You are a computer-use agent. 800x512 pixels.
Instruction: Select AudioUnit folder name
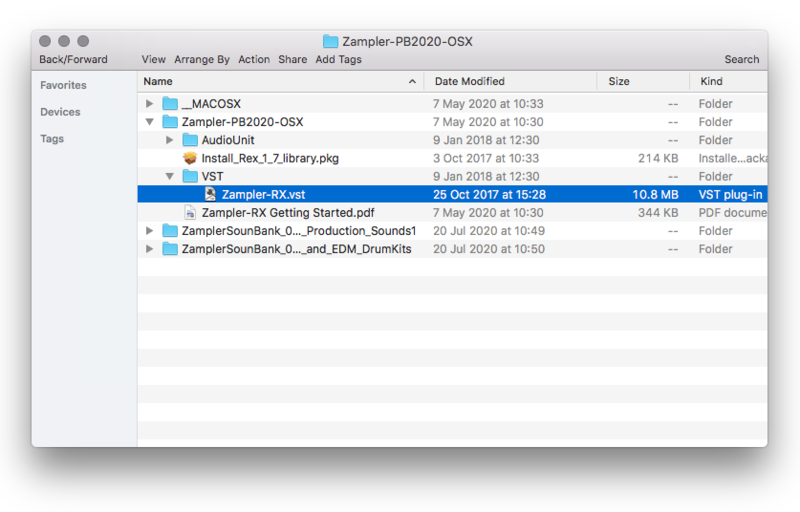click(228, 140)
